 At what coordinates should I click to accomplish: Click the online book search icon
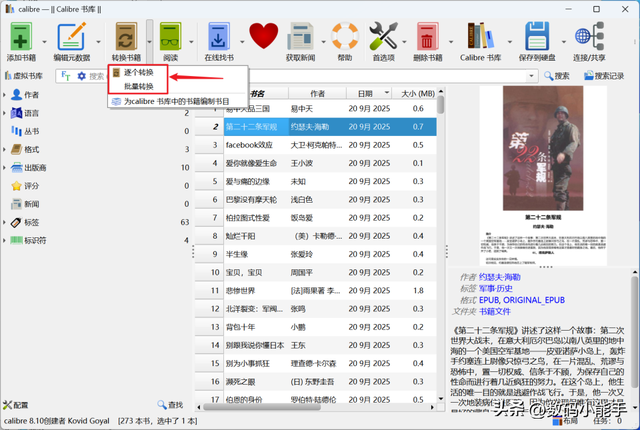tap(219, 37)
